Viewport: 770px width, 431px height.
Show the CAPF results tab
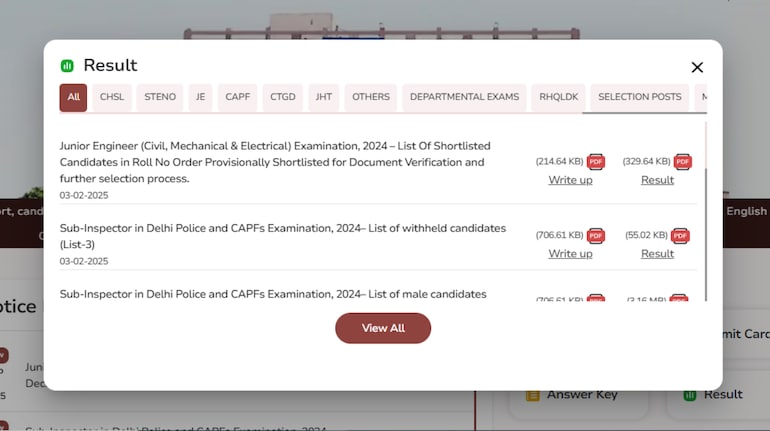pyautogui.click(x=237, y=97)
